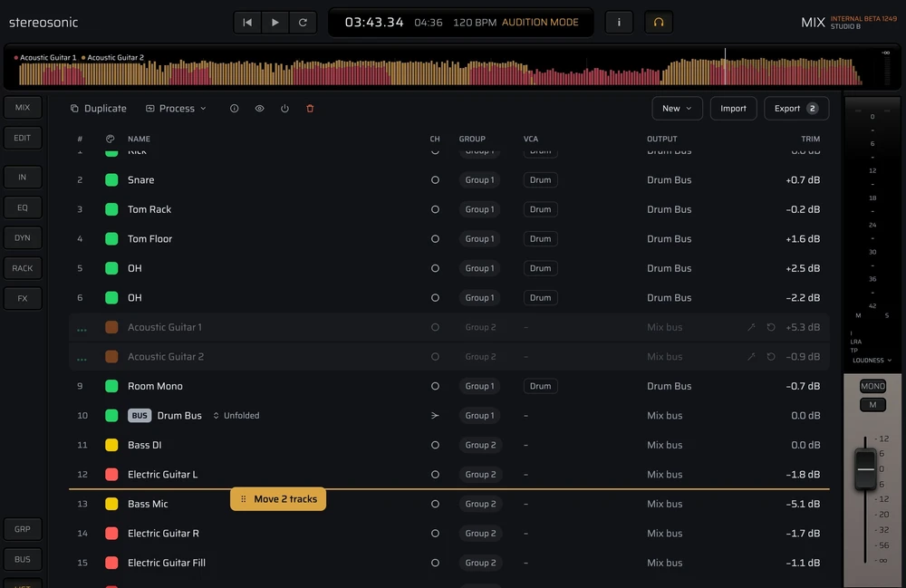Switch to MIX tab in sidebar
Viewport: 906px width, 588px height.
23,108
